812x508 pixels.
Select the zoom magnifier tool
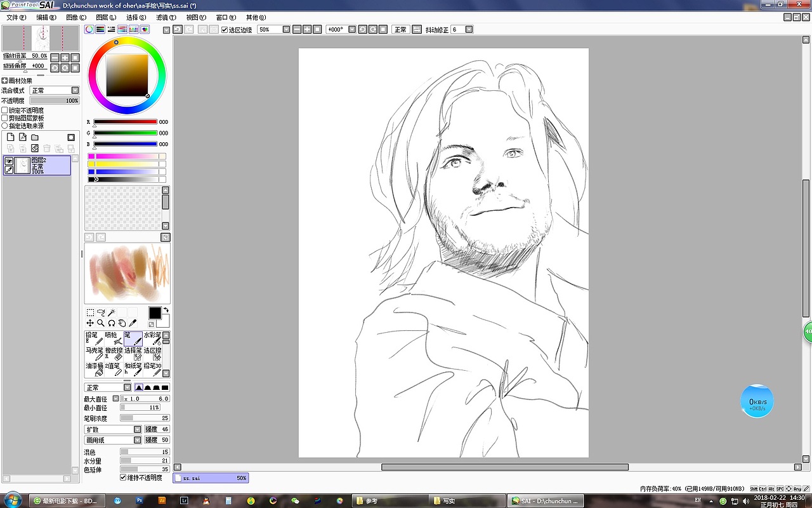(101, 323)
